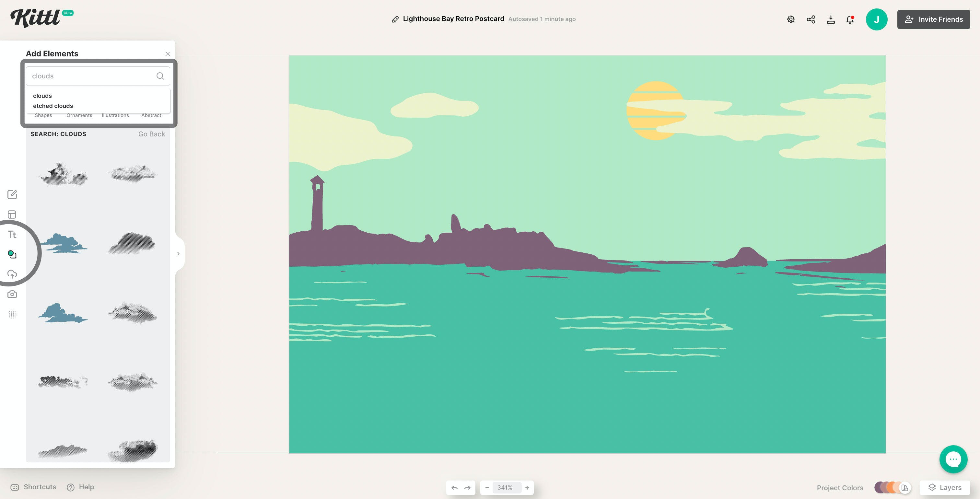Image resolution: width=980 pixels, height=499 pixels.
Task: Close the Add Elements panel
Action: [168, 54]
